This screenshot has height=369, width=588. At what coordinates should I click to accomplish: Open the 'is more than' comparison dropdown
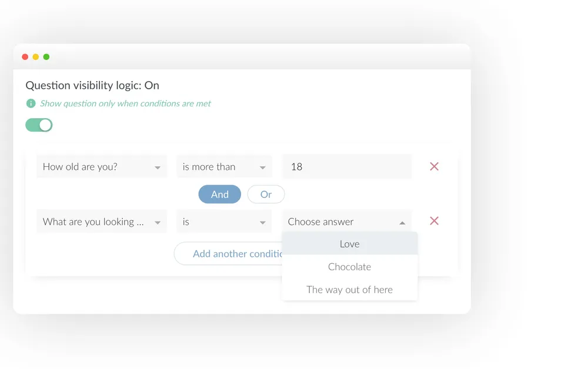pos(224,166)
